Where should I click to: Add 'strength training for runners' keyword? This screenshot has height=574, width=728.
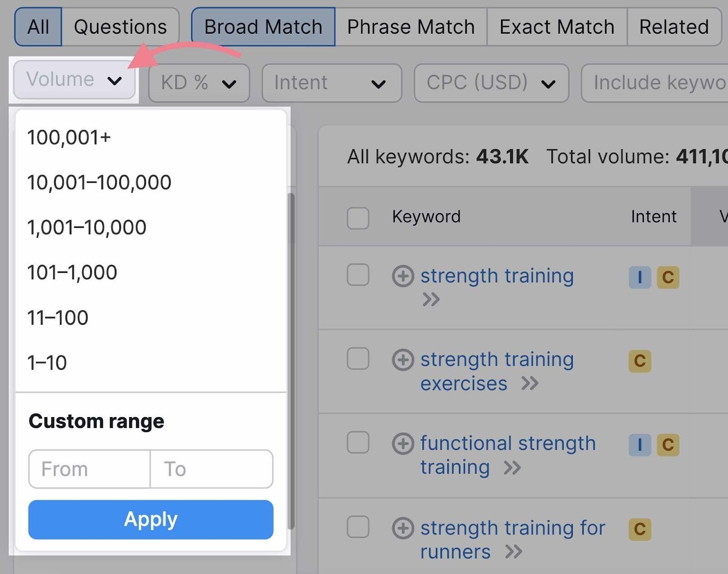(403, 528)
